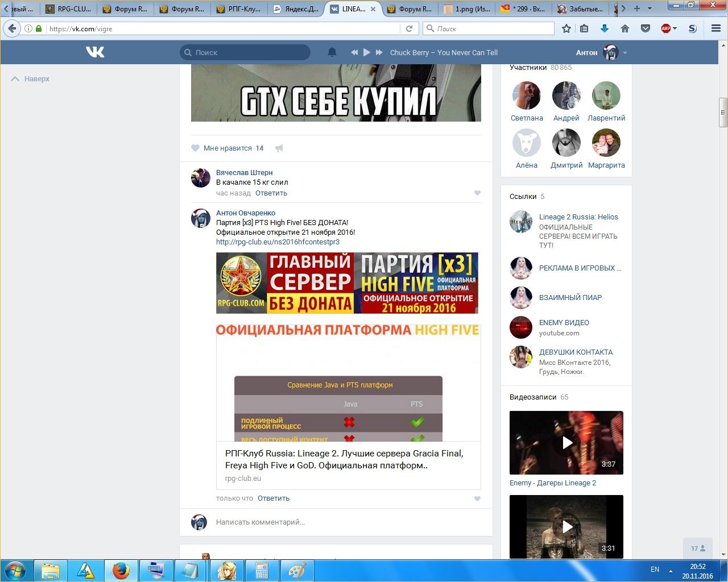Image resolution: width=728 pixels, height=582 pixels.
Task: Open member Маргарита's avatar
Action: point(606,143)
